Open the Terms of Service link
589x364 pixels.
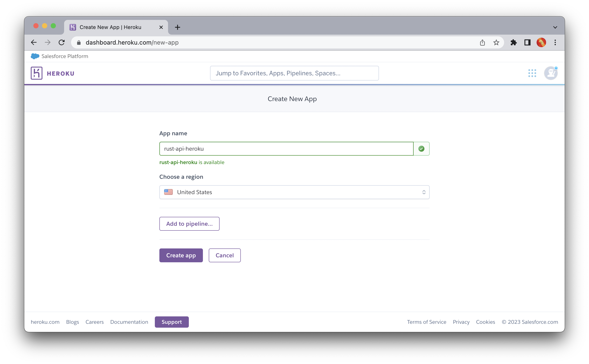click(x=426, y=322)
